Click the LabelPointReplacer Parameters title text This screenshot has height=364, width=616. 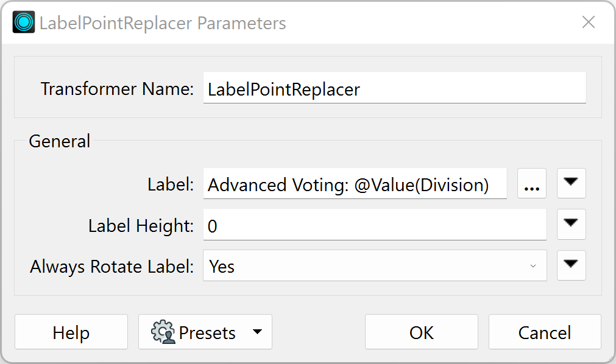[163, 23]
